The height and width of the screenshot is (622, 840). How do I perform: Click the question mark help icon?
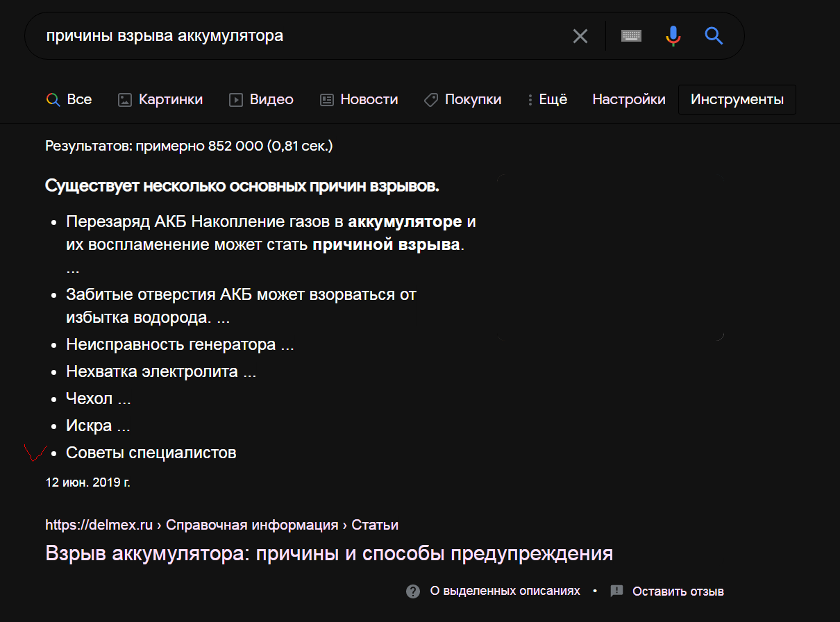(x=413, y=591)
